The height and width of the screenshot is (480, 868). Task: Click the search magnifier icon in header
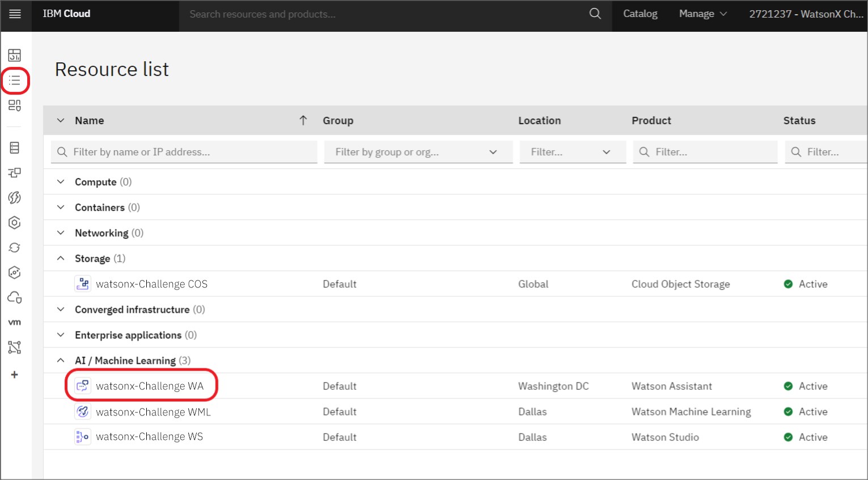[x=595, y=14]
